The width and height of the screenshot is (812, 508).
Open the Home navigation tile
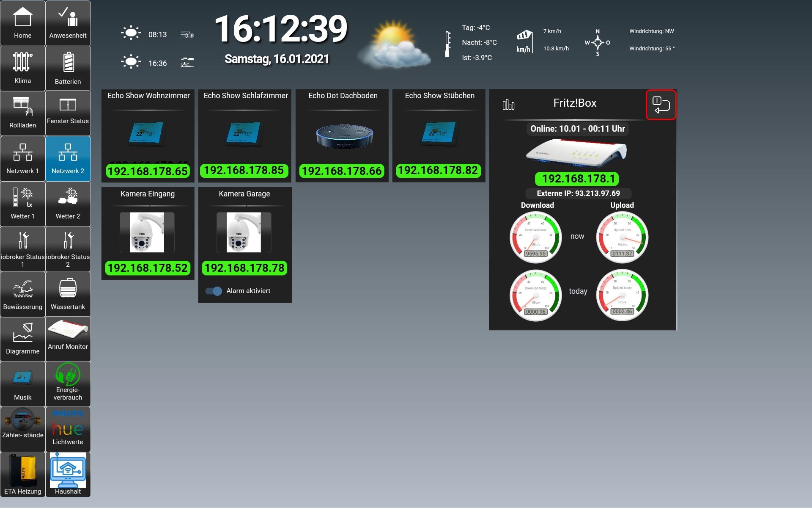click(x=22, y=23)
